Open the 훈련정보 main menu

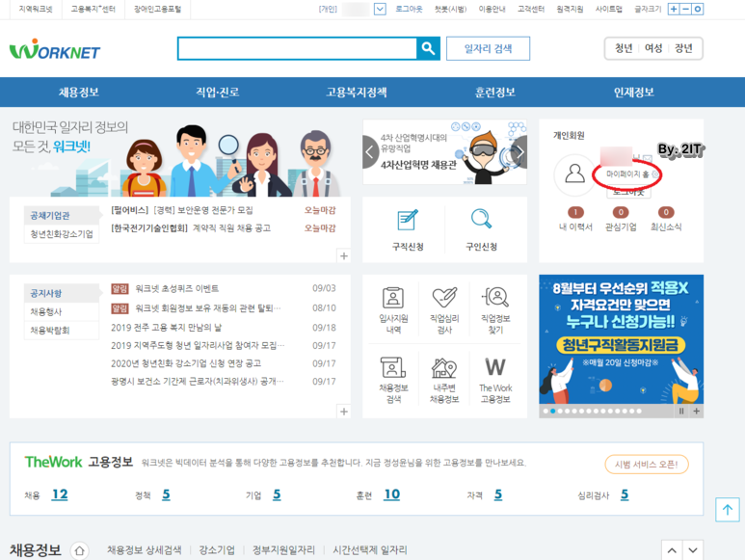coord(494,93)
